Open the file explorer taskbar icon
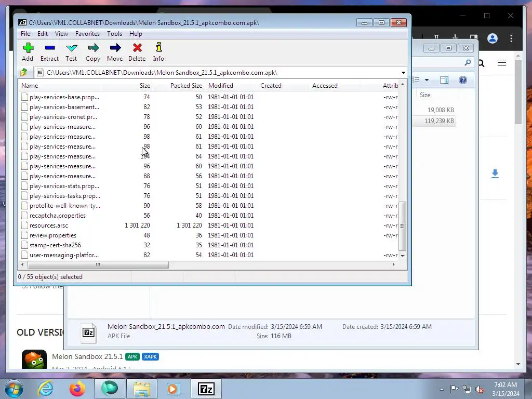This screenshot has width=532, height=399. 141,389
